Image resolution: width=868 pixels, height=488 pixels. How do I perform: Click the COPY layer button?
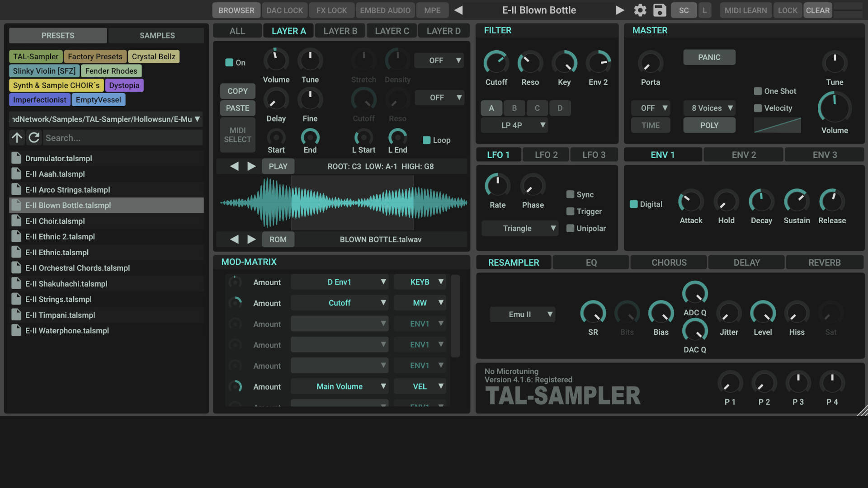(x=237, y=91)
